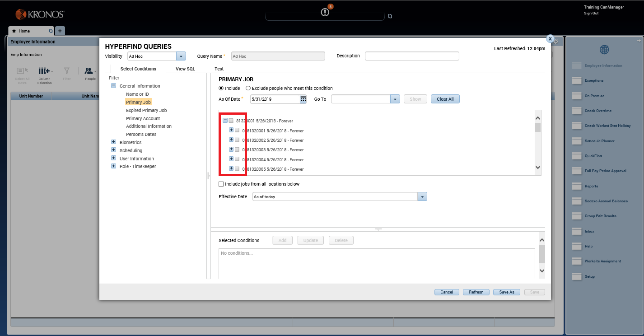Select the Exclude people radio button
Viewport: 644px width, 336px height.
pos(247,88)
